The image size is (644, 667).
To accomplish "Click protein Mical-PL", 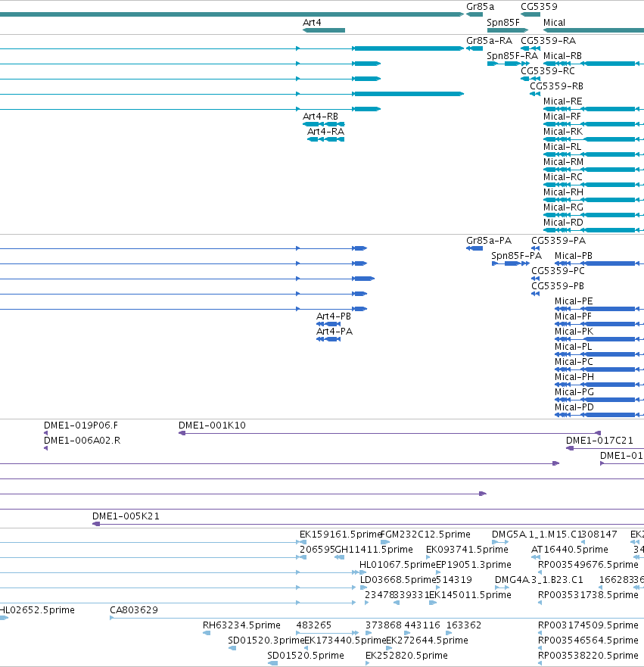I will [x=599, y=354].
